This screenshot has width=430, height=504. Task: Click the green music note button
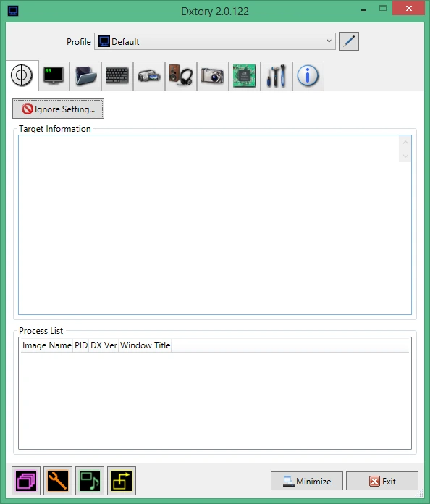pos(90,481)
